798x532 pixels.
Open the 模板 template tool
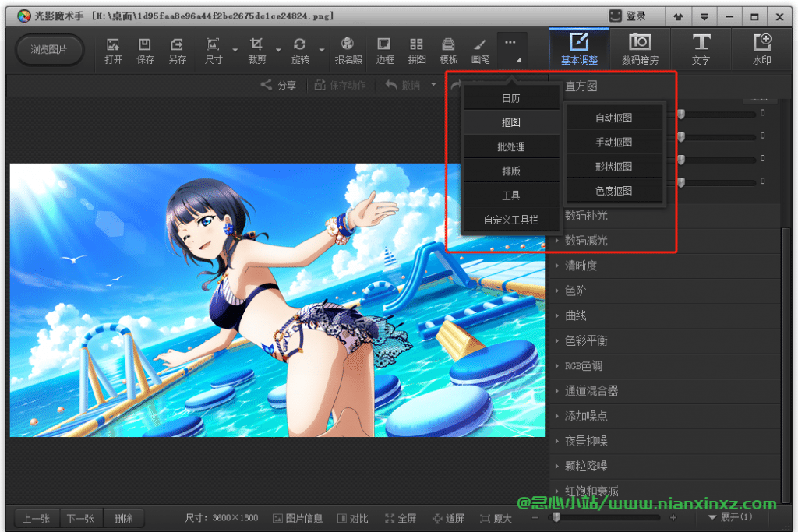click(448, 51)
